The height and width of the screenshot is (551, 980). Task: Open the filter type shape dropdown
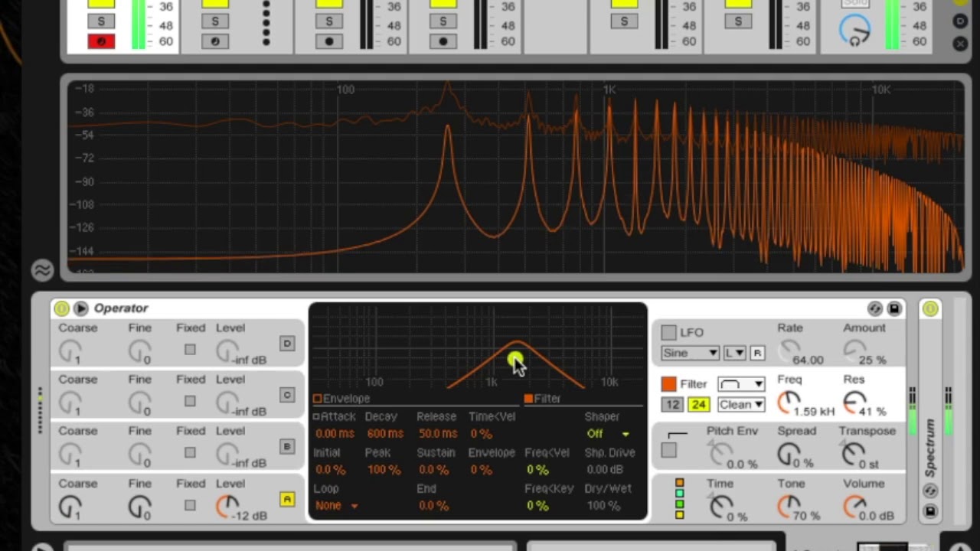(x=741, y=384)
